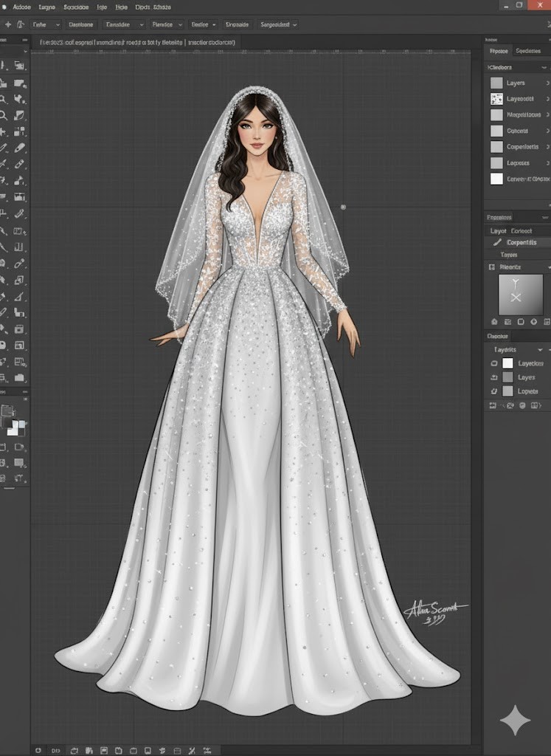The height and width of the screenshot is (756, 551).
Task: Click the Rlecrice panel icon
Action: tap(492, 267)
